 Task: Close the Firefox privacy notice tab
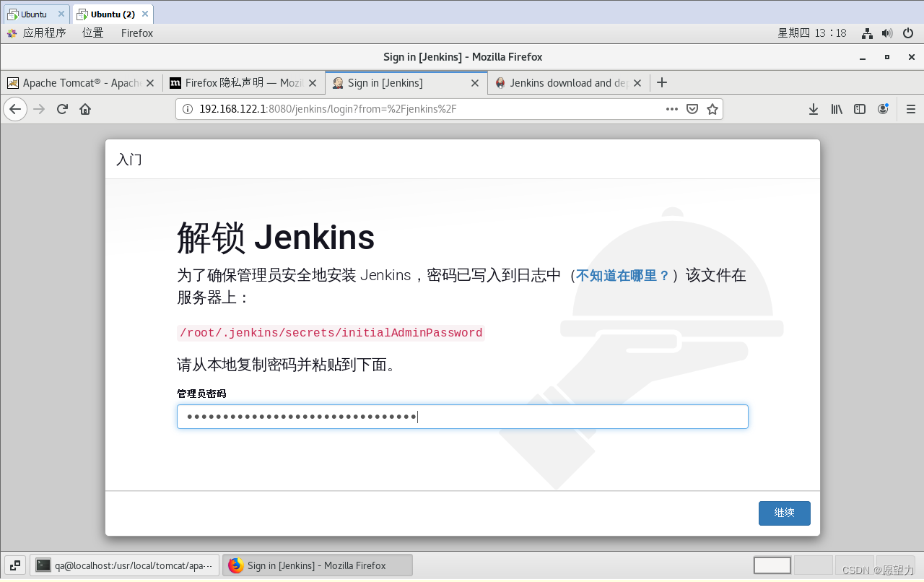click(313, 83)
